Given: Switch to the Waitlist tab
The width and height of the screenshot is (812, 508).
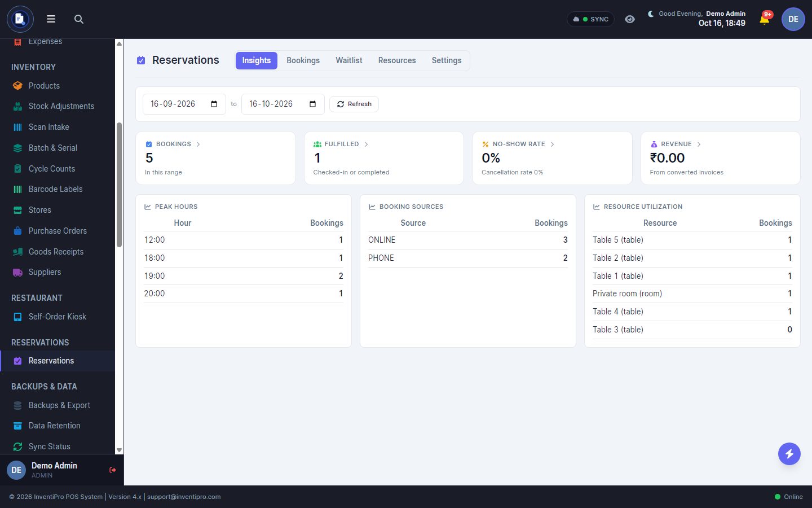Looking at the screenshot, I should tap(349, 60).
